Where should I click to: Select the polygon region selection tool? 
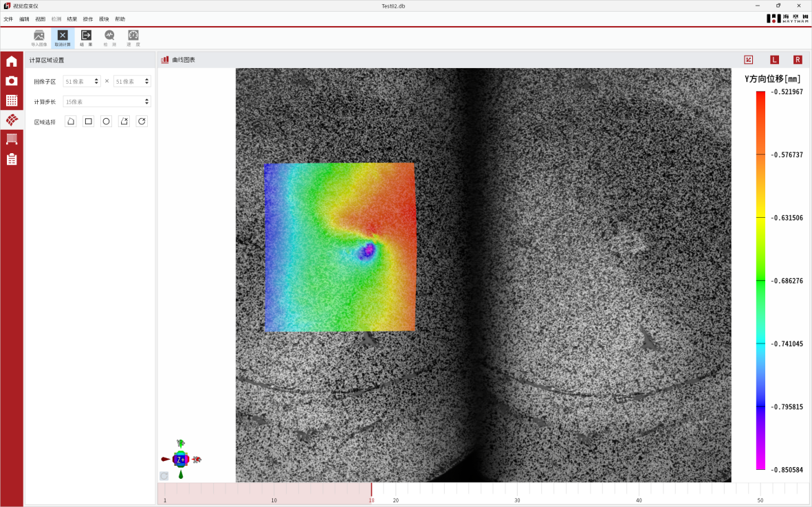(x=70, y=122)
